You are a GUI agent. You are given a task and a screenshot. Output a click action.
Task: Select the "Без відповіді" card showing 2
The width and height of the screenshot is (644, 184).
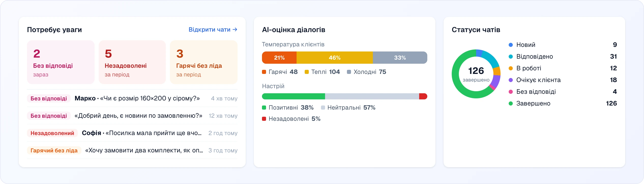click(x=61, y=62)
